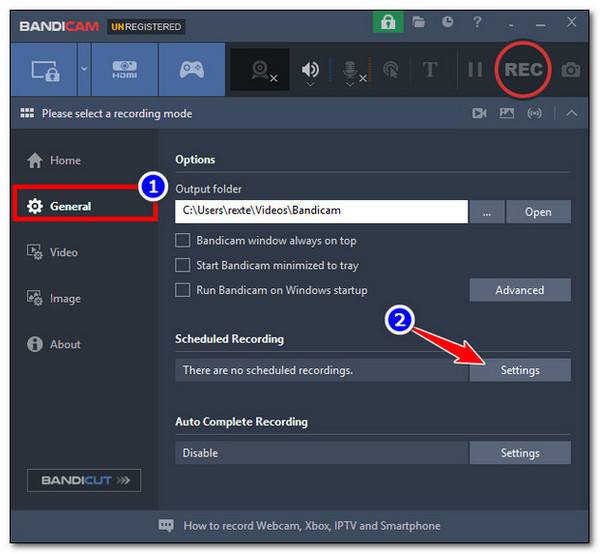Open microphone settings chevron below mic icon
600x554 pixels.
[350, 84]
